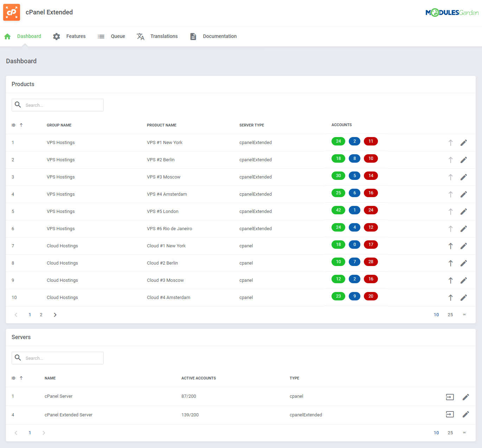Sort Products by Product Name header
The width and height of the screenshot is (482, 448).
162,125
